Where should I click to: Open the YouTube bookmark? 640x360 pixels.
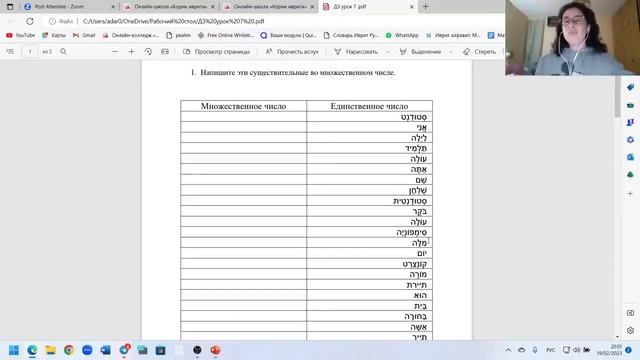[20, 36]
